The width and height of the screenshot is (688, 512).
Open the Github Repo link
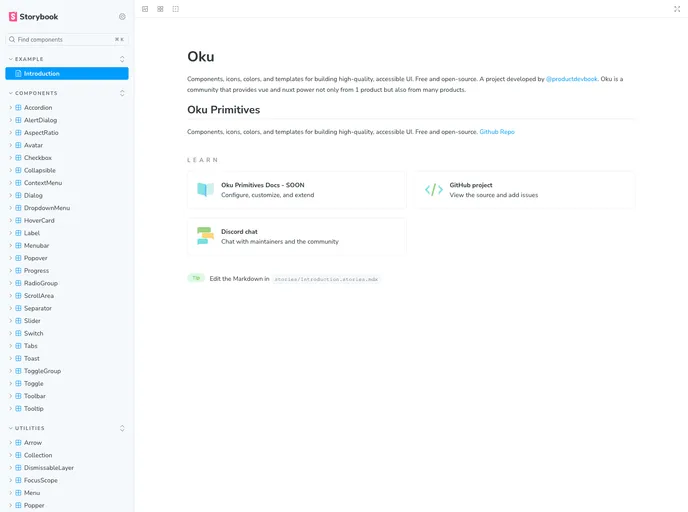tap(497, 132)
